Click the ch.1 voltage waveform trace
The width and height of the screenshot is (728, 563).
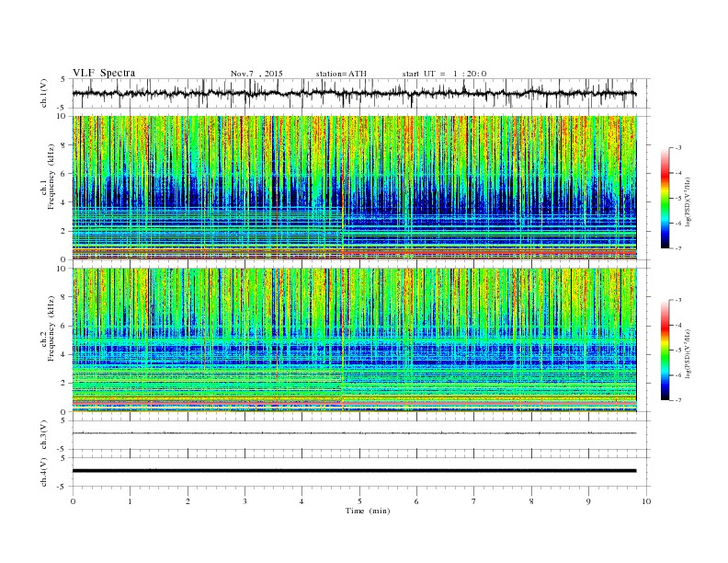coord(354,93)
